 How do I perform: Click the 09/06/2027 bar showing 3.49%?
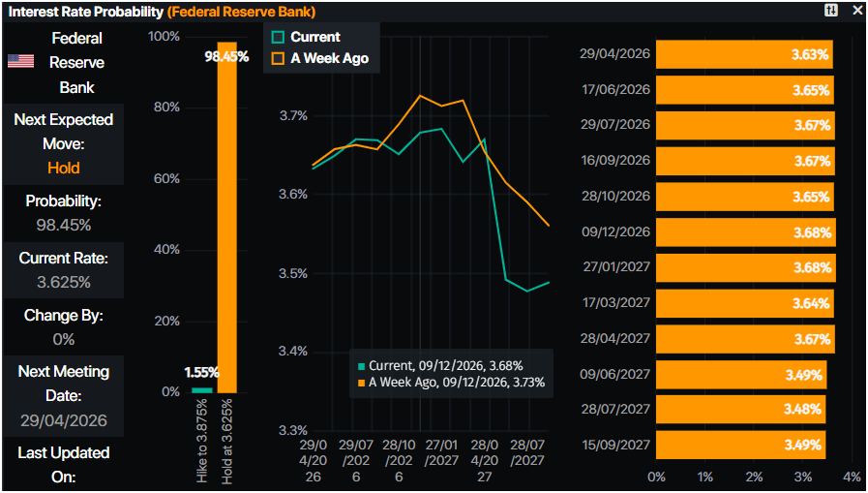(741, 375)
